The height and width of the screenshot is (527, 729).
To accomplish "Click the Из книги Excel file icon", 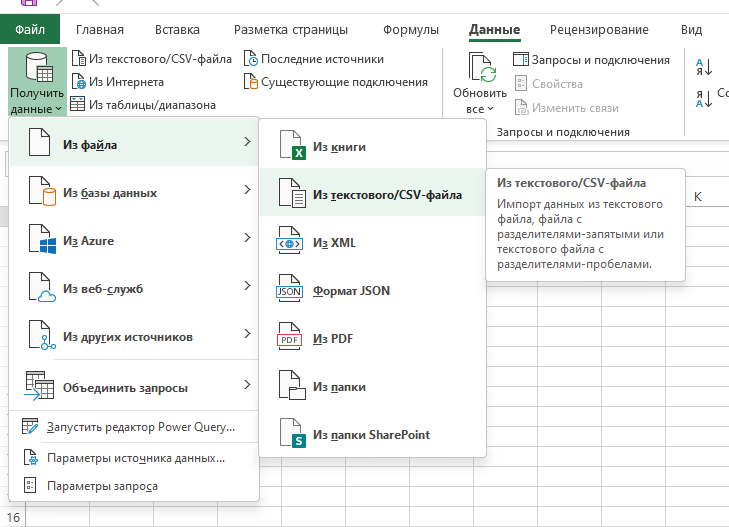I will 292,145.
